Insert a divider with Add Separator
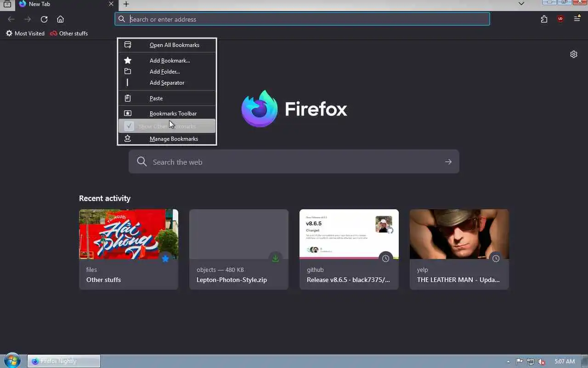Viewport: 588px width, 368px height. pos(167,83)
